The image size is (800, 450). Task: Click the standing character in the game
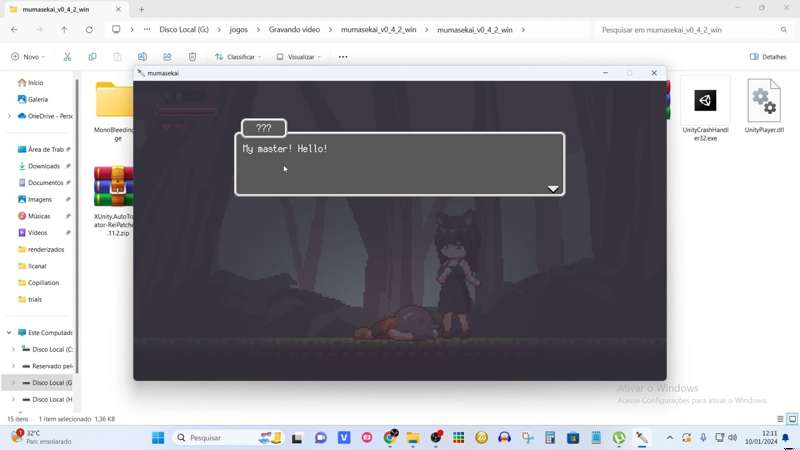pos(455,276)
